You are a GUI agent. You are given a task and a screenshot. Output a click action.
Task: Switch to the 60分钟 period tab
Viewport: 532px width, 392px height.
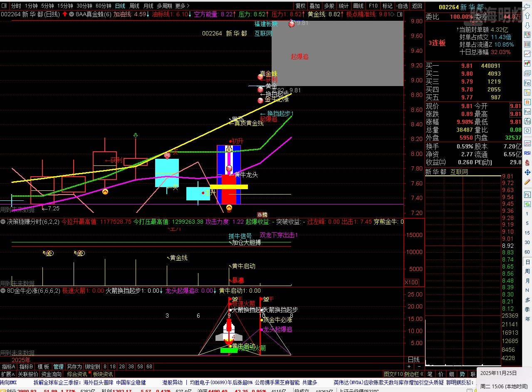[103, 6]
